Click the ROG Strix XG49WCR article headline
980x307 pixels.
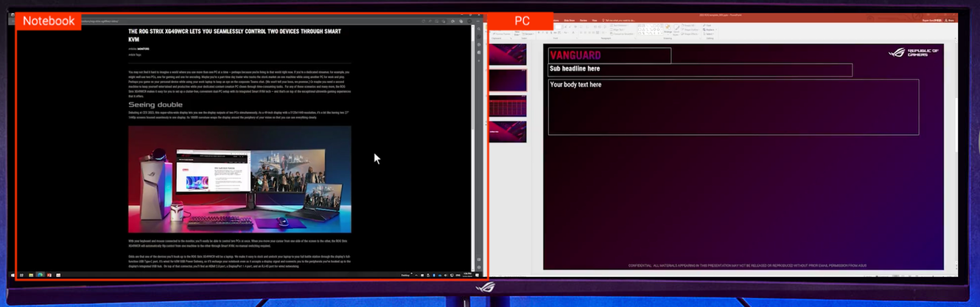(234, 36)
